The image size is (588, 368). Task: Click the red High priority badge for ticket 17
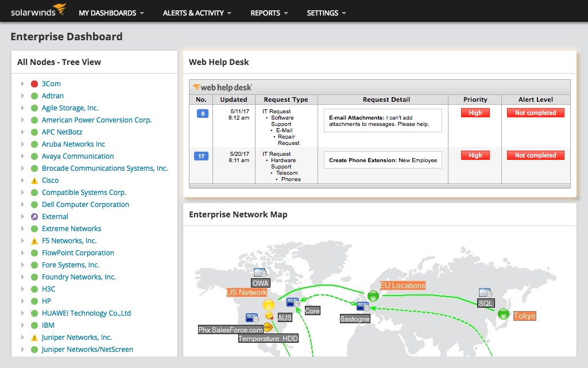[475, 155]
